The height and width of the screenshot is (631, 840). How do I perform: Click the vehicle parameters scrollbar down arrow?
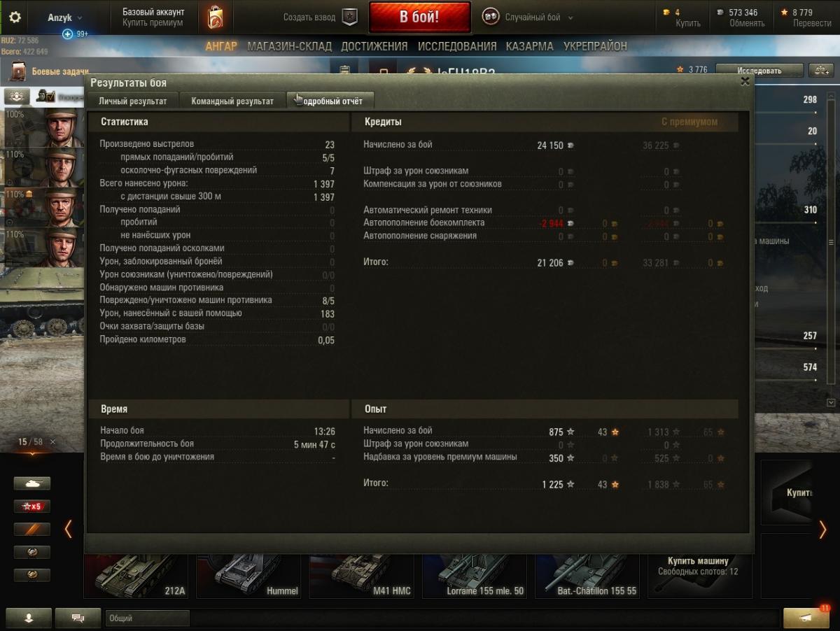click(x=831, y=403)
